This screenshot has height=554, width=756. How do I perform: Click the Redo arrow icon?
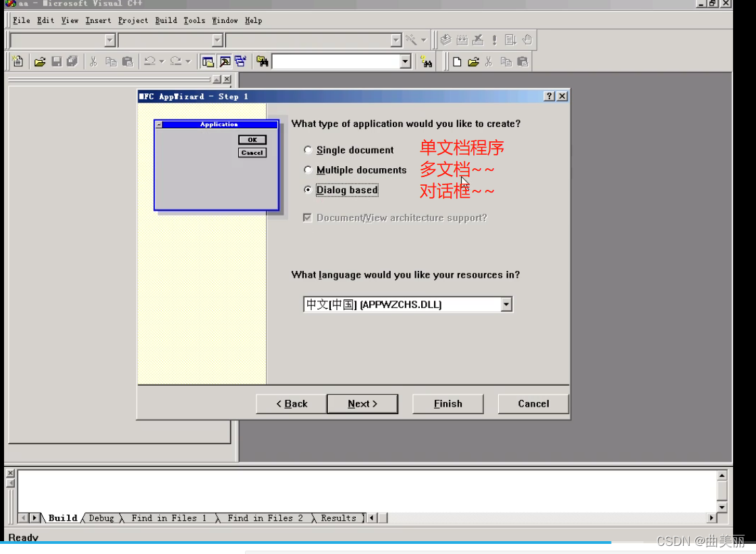(x=176, y=61)
